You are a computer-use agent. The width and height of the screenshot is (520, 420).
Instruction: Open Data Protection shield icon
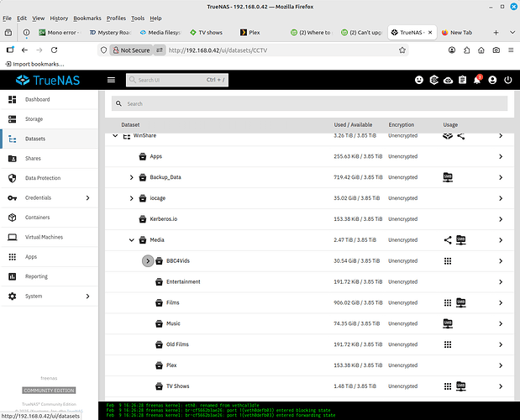[x=13, y=178]
